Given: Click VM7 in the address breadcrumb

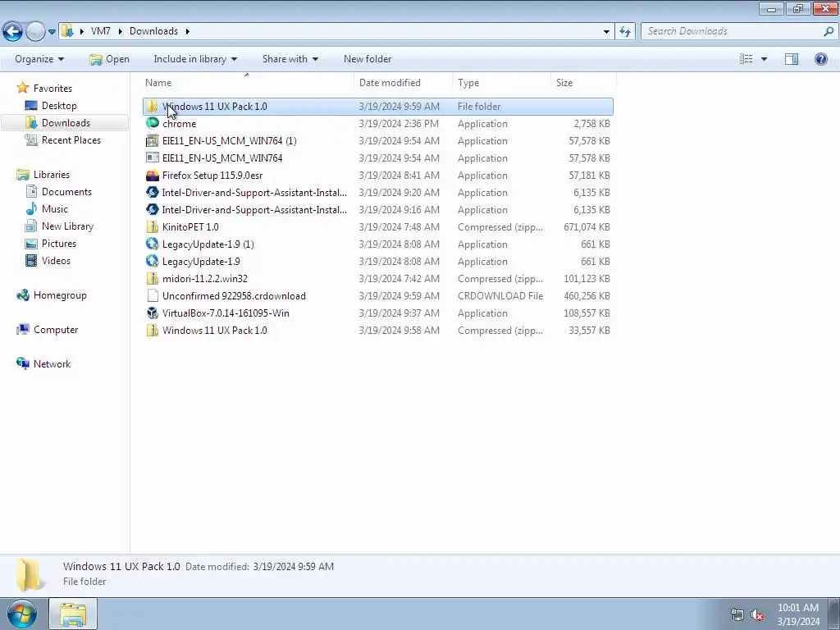Looking at the screenshot, I should tap(101, 31).
